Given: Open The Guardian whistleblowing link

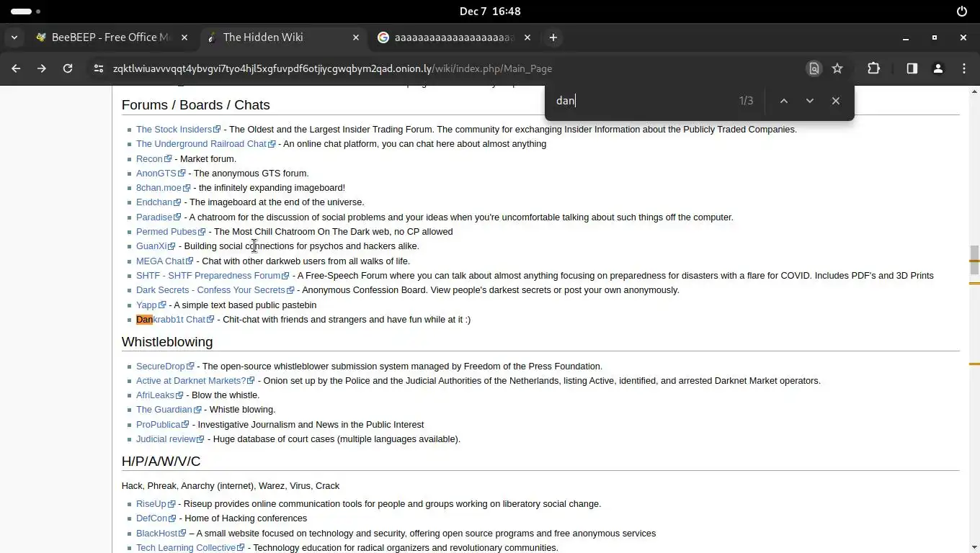Looking at the screenshot, I should point(169,410).
